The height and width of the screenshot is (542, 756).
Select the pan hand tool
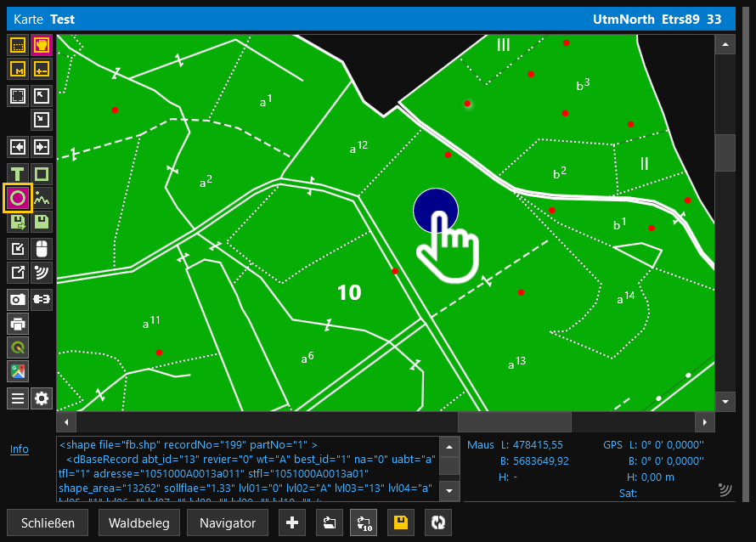[42, 45]
